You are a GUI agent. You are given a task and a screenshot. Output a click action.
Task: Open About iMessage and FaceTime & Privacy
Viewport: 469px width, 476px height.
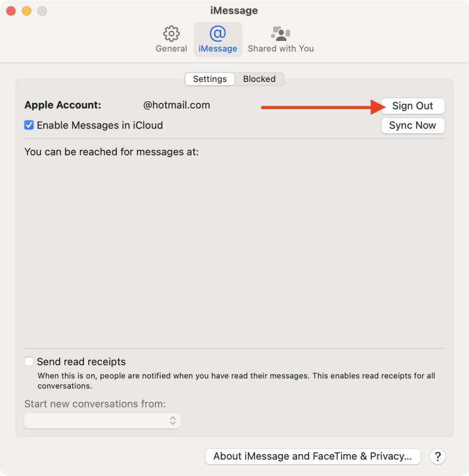313,456
